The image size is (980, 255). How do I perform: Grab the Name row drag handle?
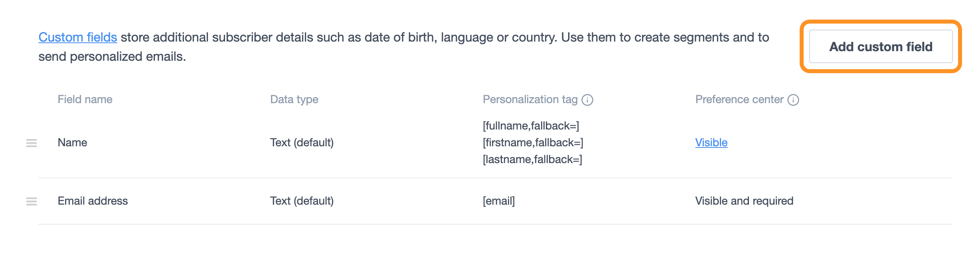(x=32, y=143)
